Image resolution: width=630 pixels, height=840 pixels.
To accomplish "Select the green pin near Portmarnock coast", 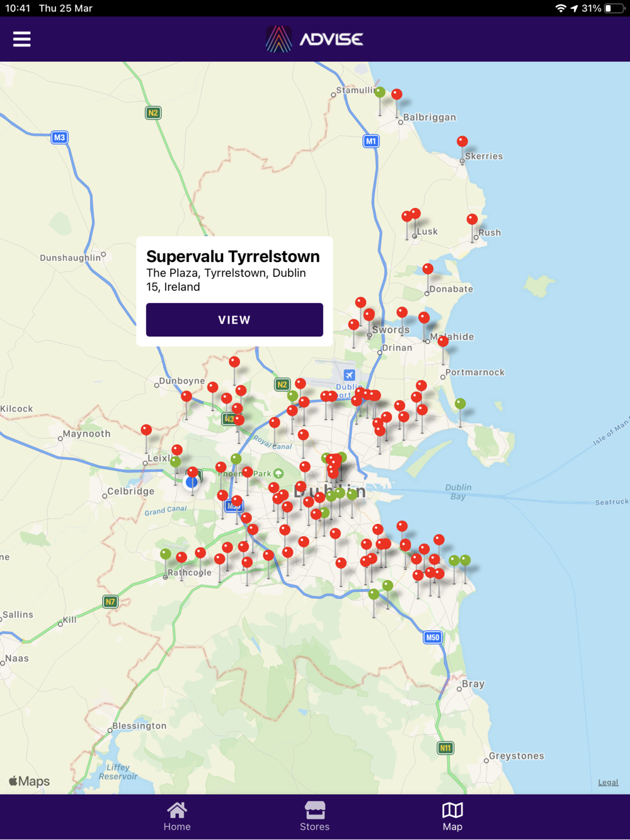I will (x=461, y=404).
